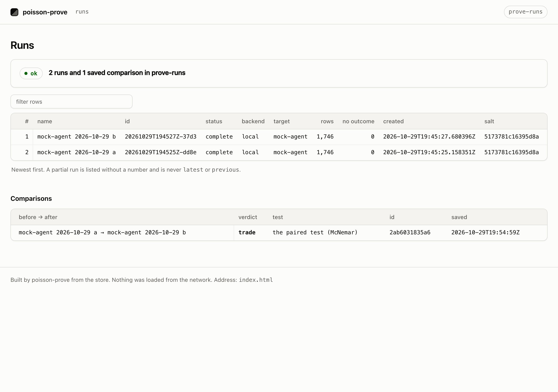The width and height of the screenshot is (558, 392).
Task: Go to the runs nav link
Action: (x=82, y=12)
